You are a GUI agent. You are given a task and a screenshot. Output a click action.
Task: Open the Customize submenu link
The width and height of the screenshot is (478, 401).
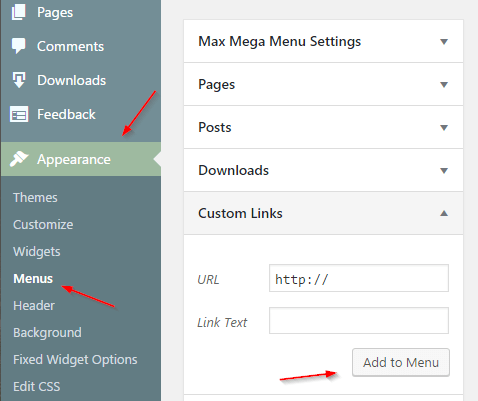click(43, 224)
